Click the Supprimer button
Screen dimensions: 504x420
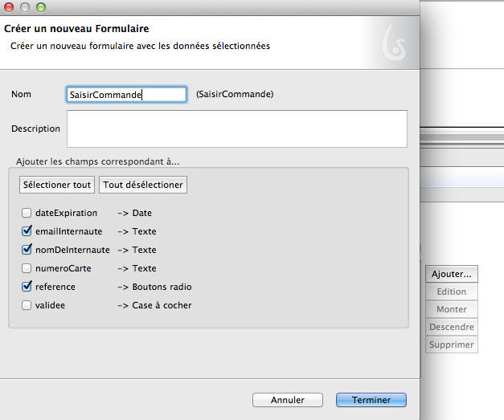pos(451,345)
